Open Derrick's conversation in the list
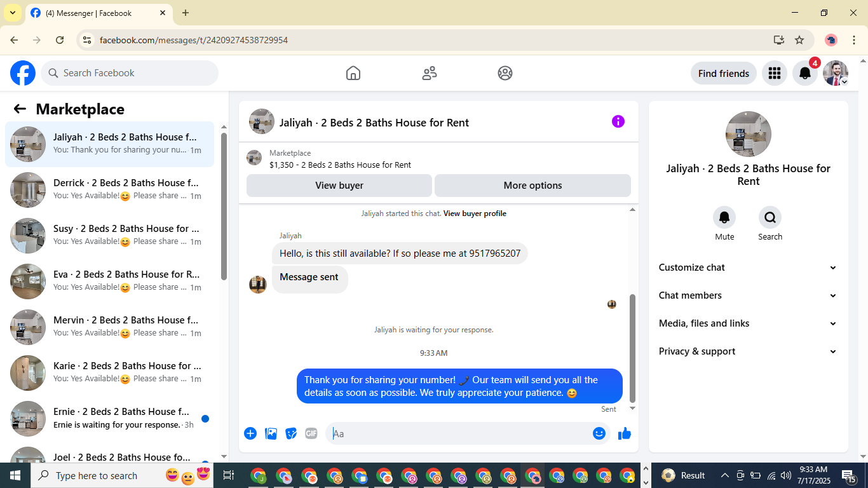Viewport: 868px width, 488px height. [x=109, y=190]
